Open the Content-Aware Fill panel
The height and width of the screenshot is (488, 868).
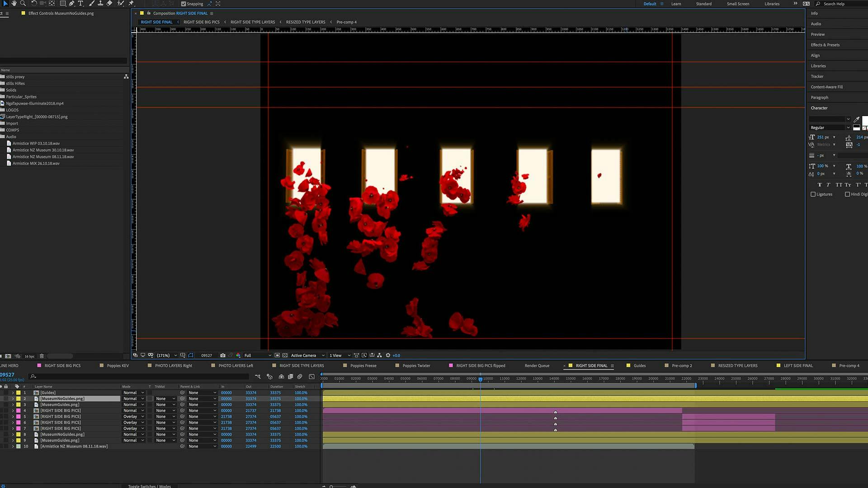pos(826,87)
